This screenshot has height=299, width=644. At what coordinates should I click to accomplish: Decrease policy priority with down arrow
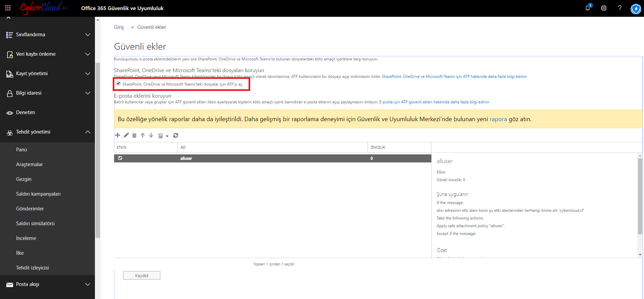point(151,135)
